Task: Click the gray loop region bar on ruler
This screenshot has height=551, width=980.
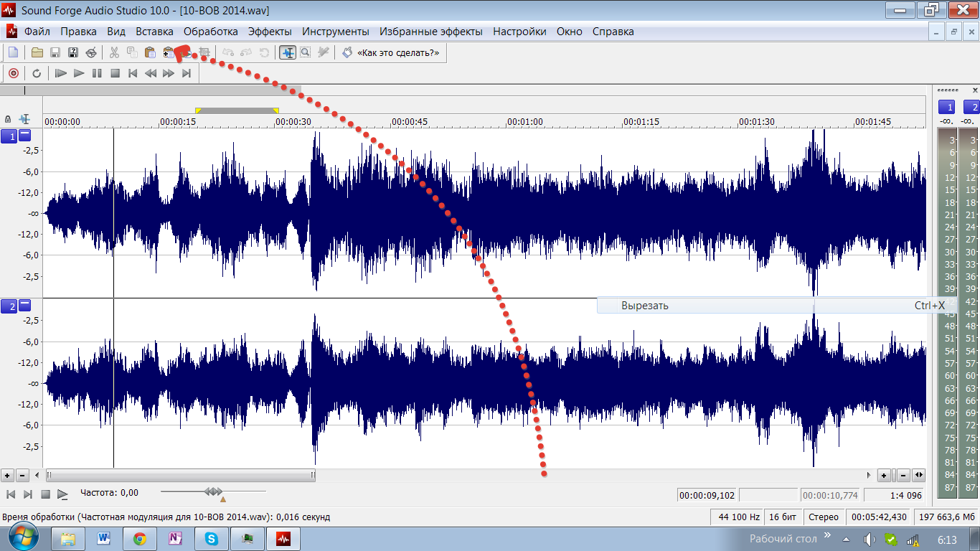Action: (x=237, y=110)
